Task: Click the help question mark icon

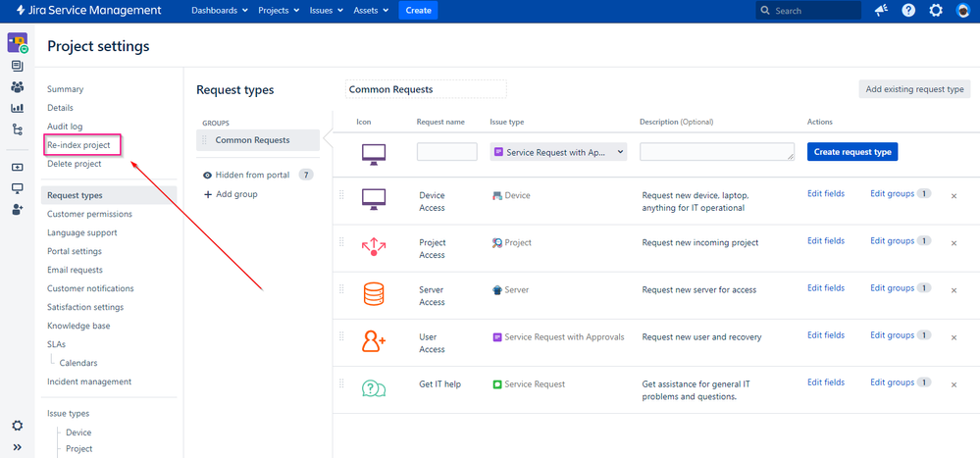Action: click(908, 11)
